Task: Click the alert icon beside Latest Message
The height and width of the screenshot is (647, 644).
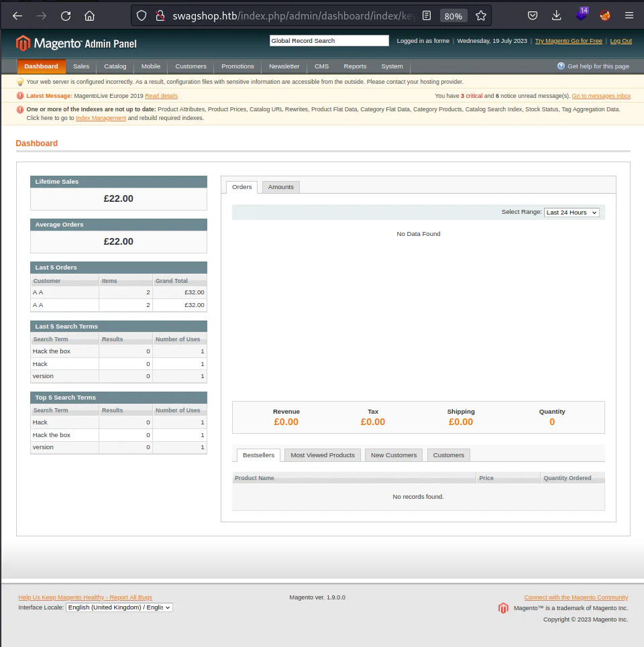Action: (20, 96)
